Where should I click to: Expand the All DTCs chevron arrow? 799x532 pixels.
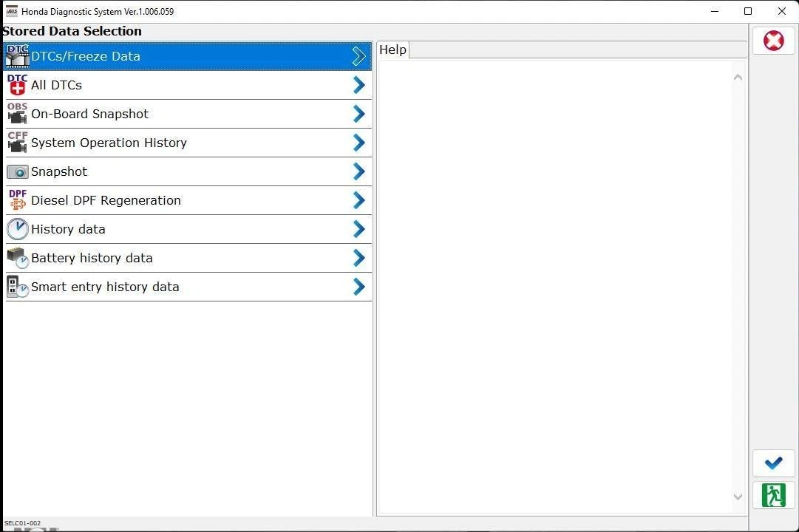click(x=358, y=85)
